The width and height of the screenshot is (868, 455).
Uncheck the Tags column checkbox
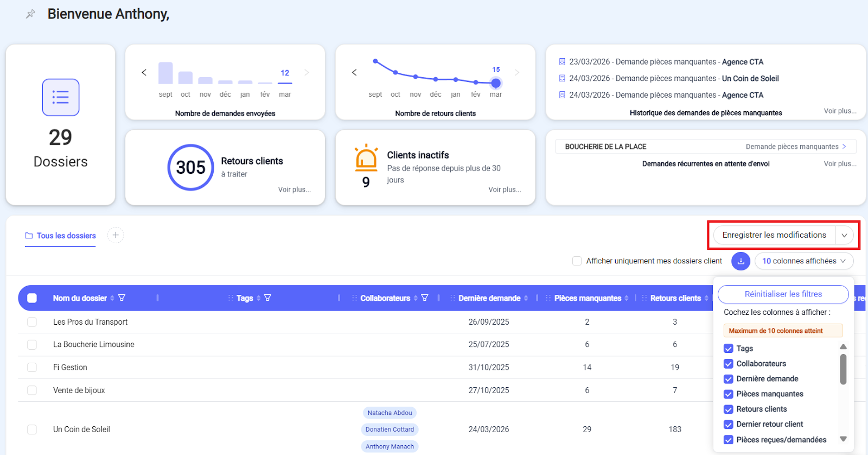point(729,349)
